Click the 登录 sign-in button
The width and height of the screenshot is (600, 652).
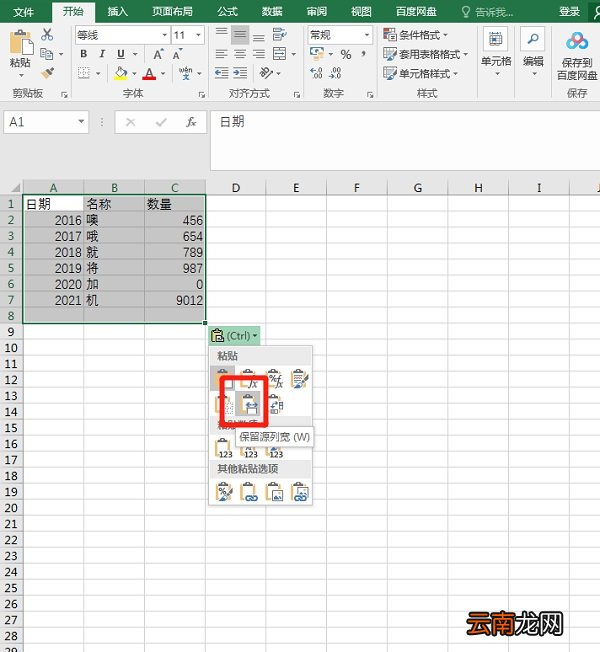pos(569,12)
